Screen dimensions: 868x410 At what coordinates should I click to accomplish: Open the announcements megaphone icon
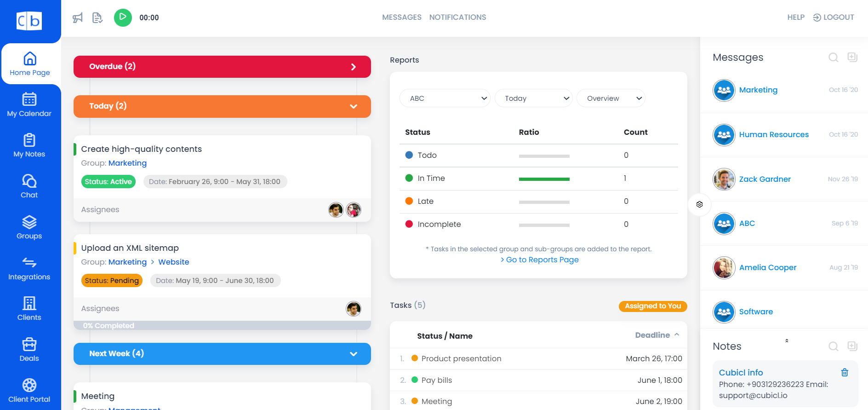point(78,18)
